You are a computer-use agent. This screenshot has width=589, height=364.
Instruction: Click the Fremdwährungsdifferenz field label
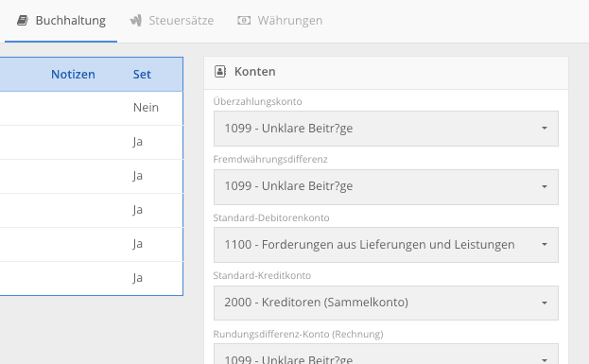pyautogui.click(x=270, y=159)
